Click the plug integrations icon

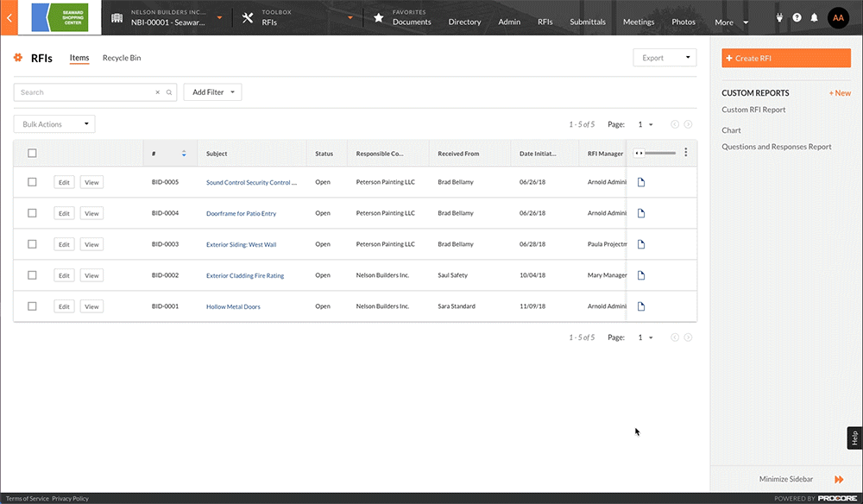point(779,18)
